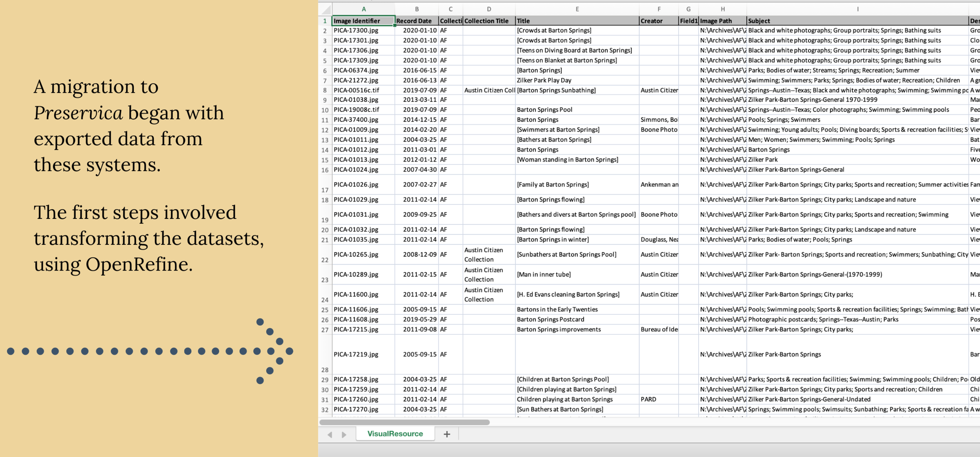Select subject 'Pools; Springs; Swimmers'
The image size is (980, 457).
[857, 120]
